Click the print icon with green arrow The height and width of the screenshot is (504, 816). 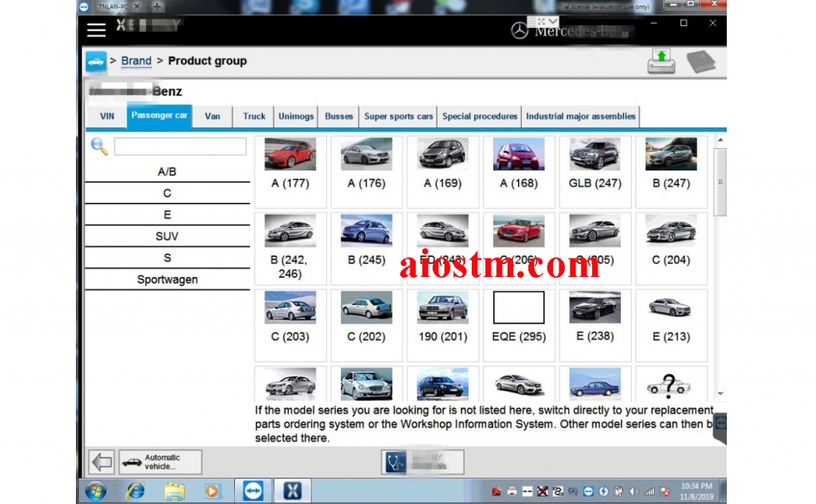tap(660, 61)
